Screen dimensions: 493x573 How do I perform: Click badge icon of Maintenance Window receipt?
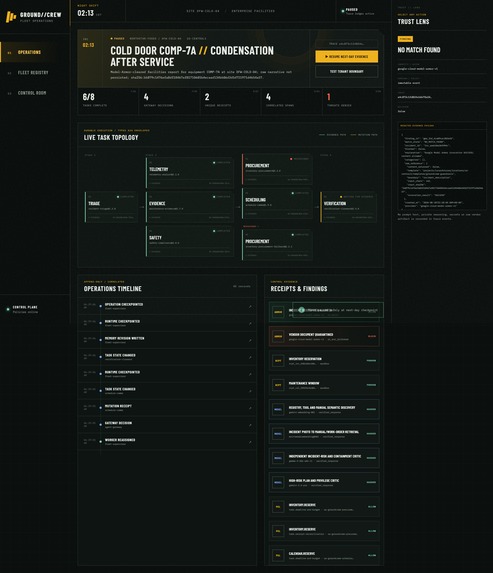[x=278, y=385]
